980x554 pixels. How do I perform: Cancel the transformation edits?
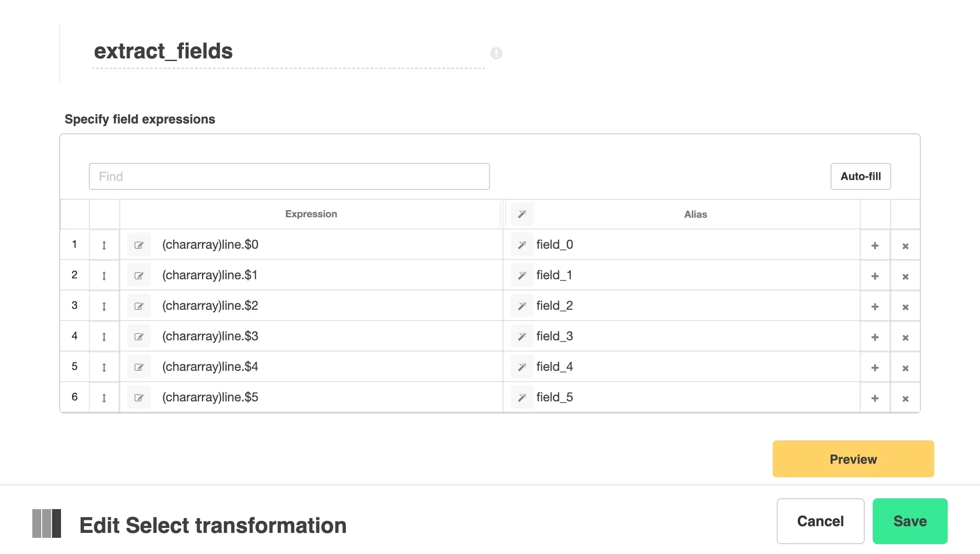point(820,521)
